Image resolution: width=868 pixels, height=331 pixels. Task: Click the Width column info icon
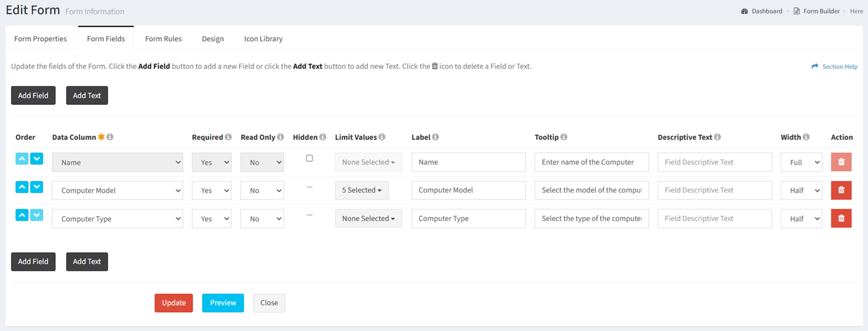806,137
